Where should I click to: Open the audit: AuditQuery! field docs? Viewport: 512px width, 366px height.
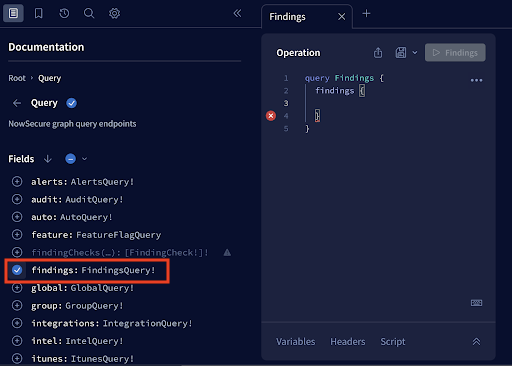click(77, 200)
